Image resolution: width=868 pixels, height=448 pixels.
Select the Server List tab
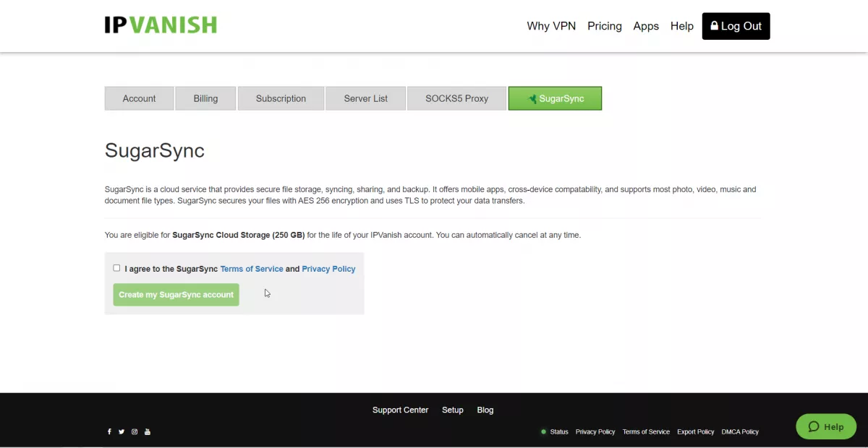[x=365, y=98]
